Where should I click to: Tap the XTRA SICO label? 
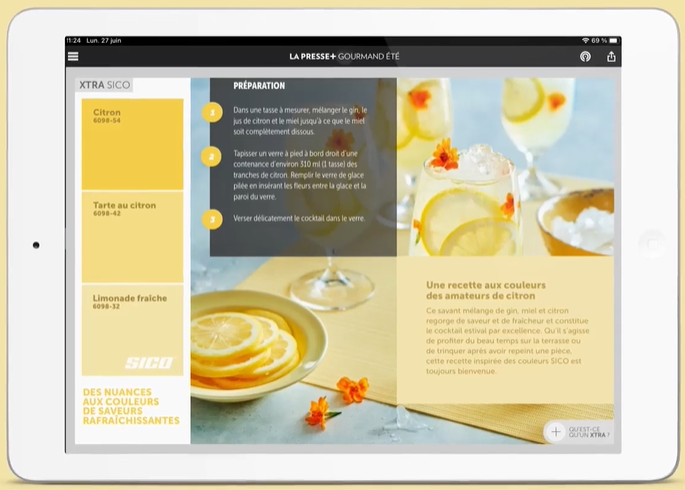(105, 86)
